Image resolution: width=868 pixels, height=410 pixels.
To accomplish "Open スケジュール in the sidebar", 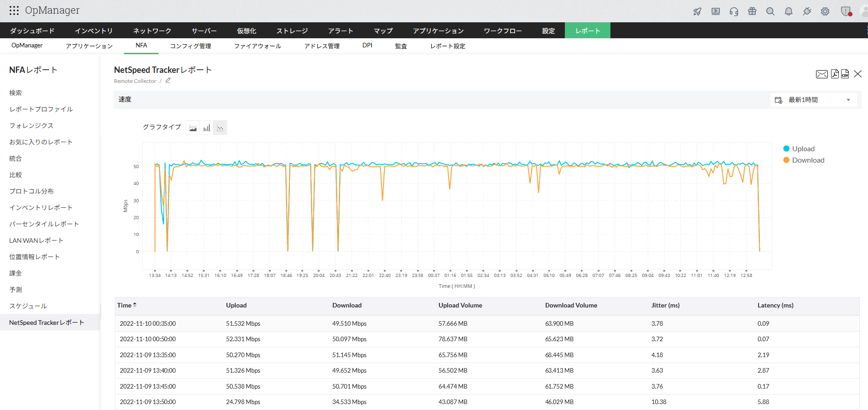I will [28, 306].
